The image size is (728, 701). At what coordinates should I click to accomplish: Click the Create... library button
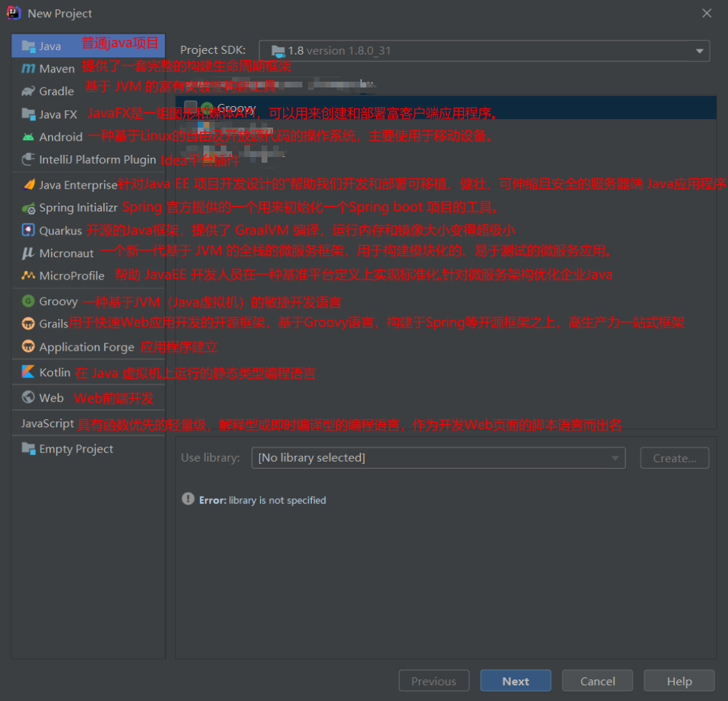coord(674,458)
